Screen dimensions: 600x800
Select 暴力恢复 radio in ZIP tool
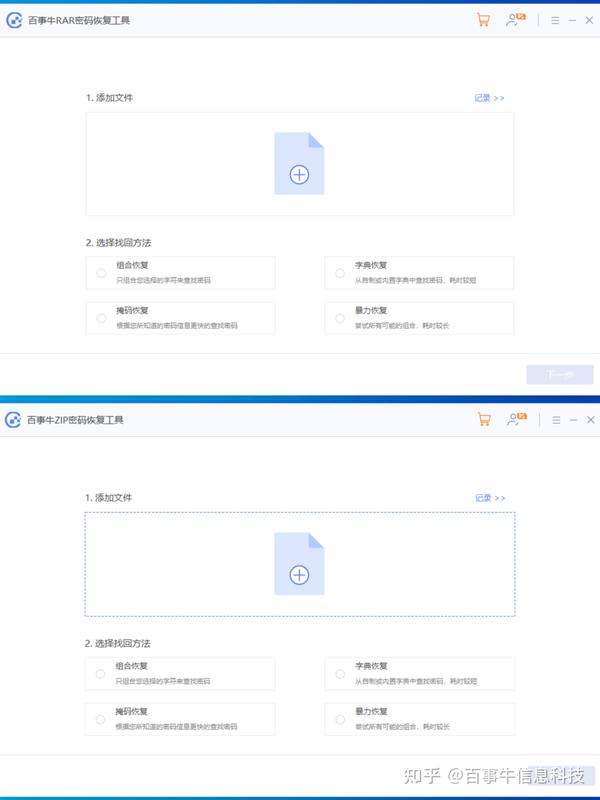coord(340,719)
